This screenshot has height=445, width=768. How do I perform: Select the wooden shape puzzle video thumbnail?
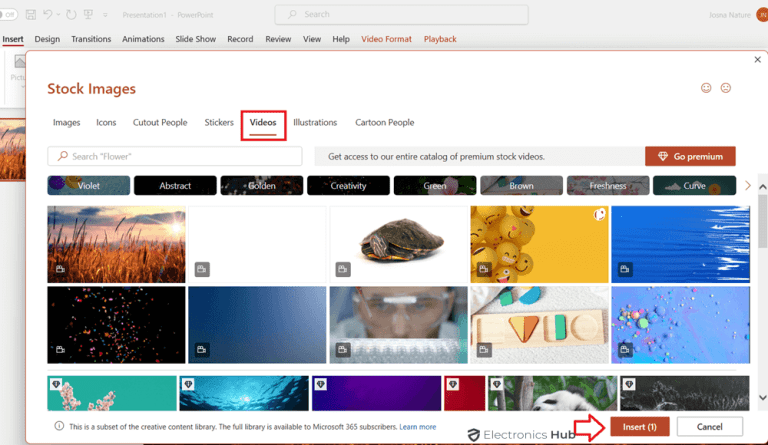click(x=539, y=325)
